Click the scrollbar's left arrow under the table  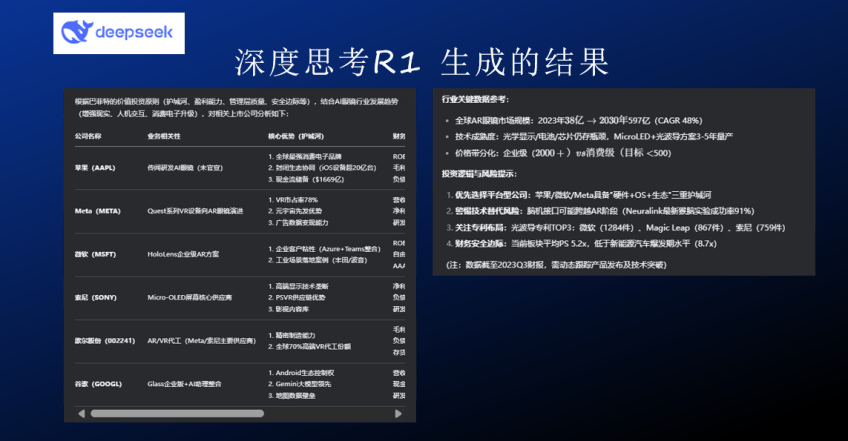[x=82, y=413]
